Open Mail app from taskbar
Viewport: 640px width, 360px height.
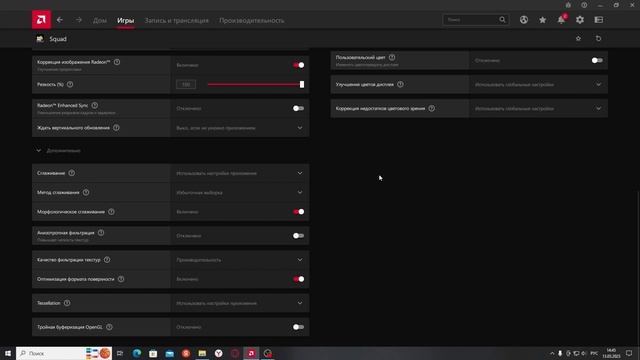tap(169, 353)
